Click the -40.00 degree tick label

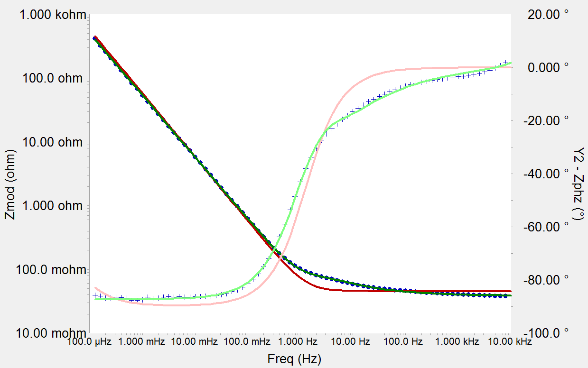coord(544,174)
